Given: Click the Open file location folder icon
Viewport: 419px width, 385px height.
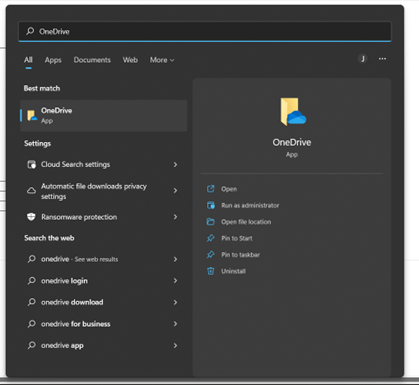Looking at the screenshot, I should 211,222.
